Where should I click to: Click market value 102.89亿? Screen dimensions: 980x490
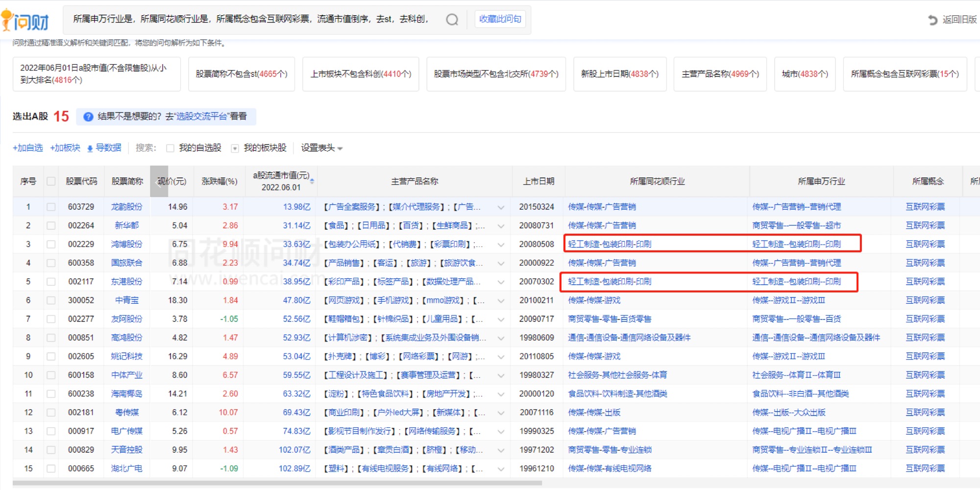[x=294, y=468]
